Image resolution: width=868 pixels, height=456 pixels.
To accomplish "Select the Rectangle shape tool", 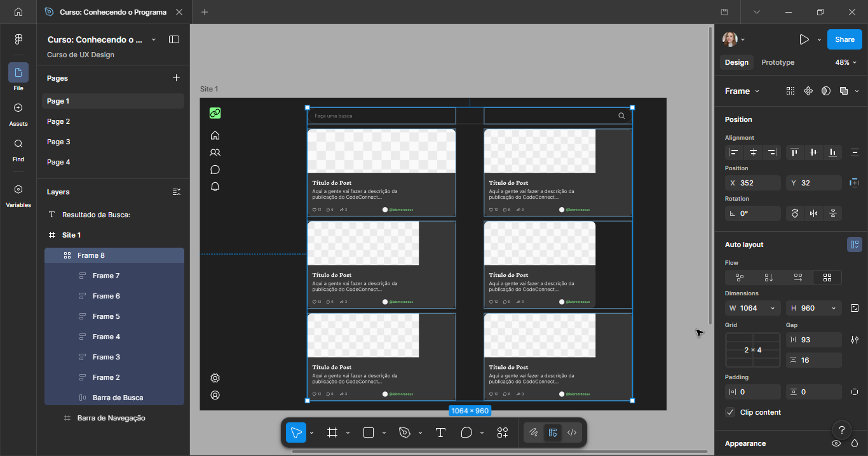I will pos(368,433).
